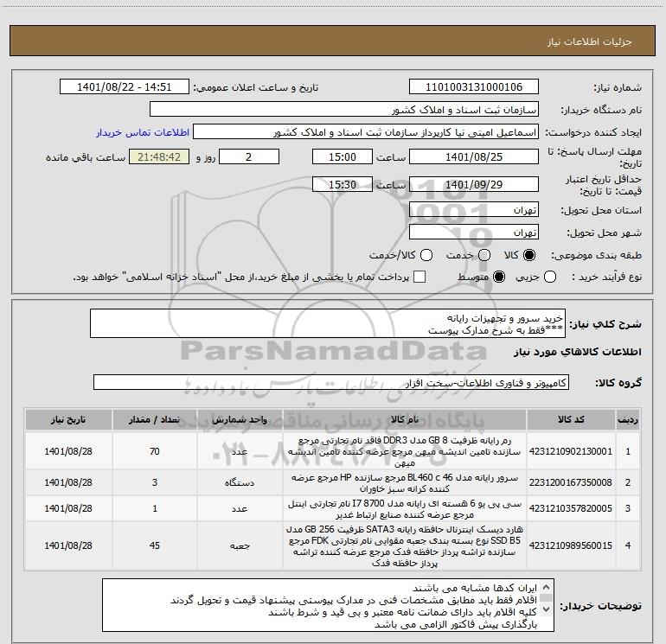Viewport: 666px width, 644px height.
Task: Click the response deadline date 1401/08/25
Action: coord(474,157)
